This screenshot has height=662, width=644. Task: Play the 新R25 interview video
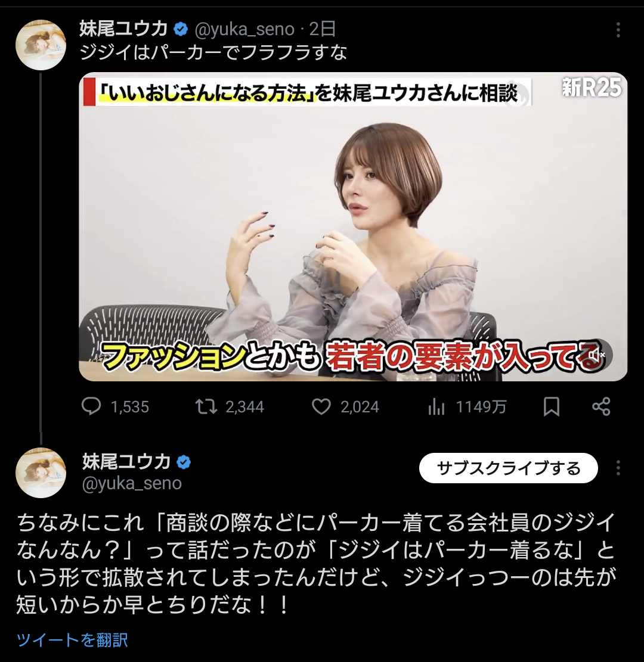pos(353,226)
